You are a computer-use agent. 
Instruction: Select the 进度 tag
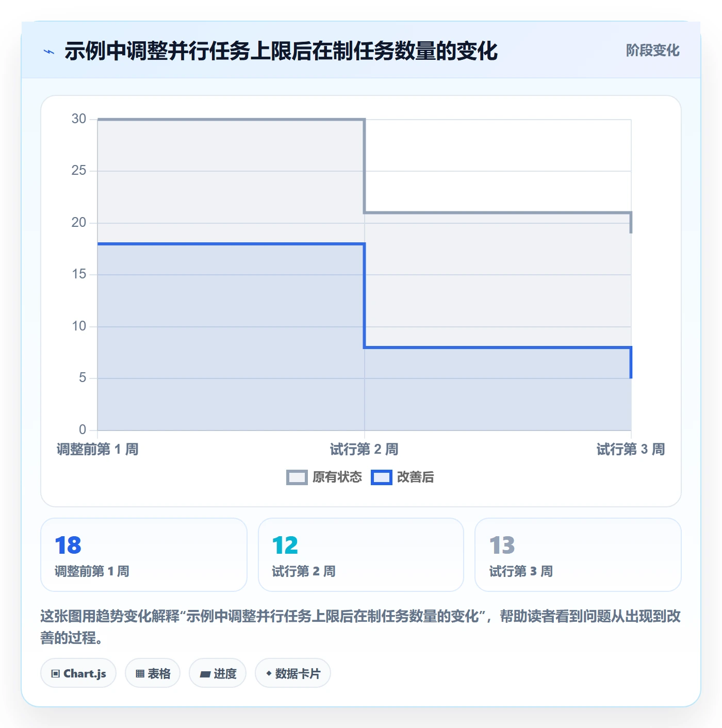(218, 673)
